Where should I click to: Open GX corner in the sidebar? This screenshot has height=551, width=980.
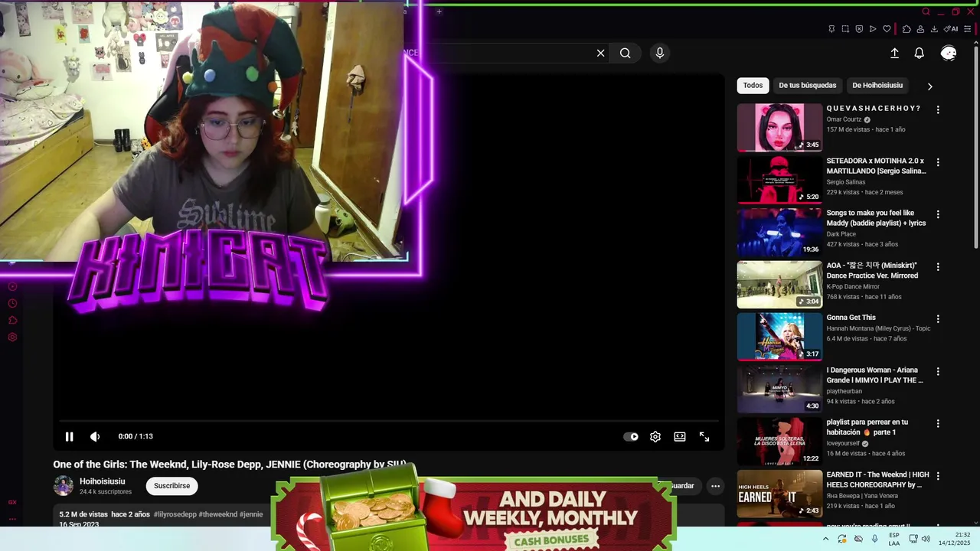click(x=12, y=502)
